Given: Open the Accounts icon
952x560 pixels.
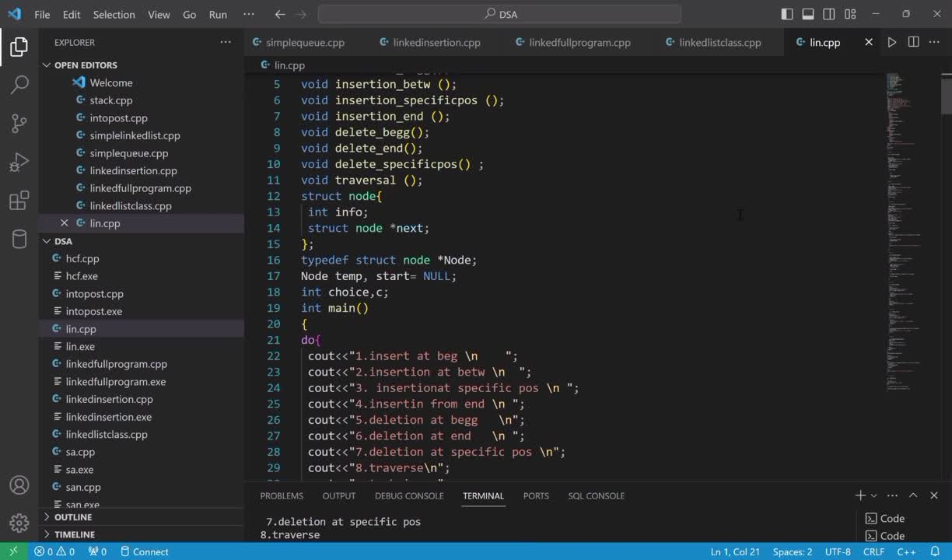Looking at the screenshot, I should 19,485.
